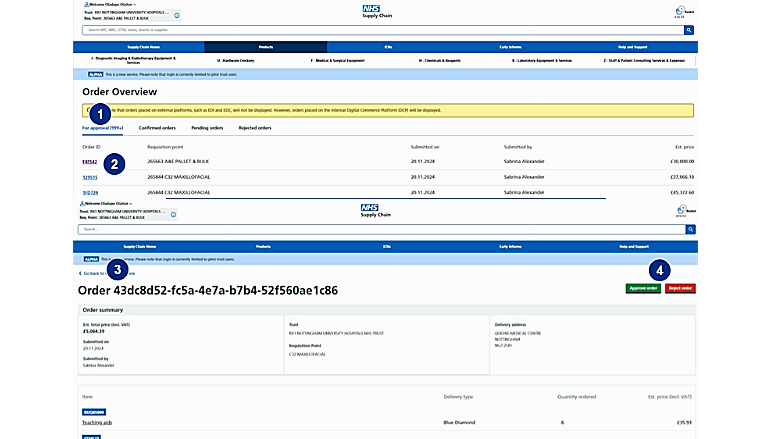
Task: Open the Teaching aids item link
Action: [97, 422]
